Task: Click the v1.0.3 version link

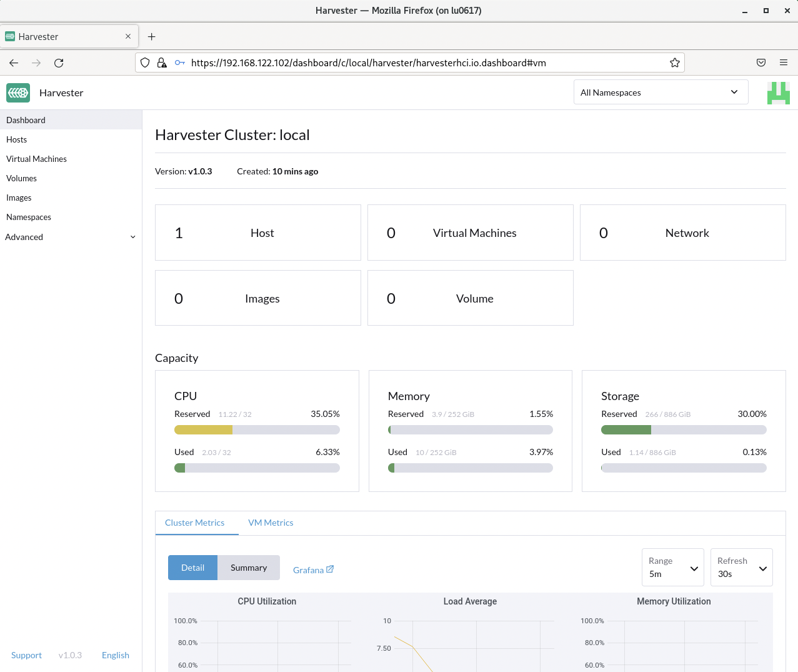Action: click(70, 655)
